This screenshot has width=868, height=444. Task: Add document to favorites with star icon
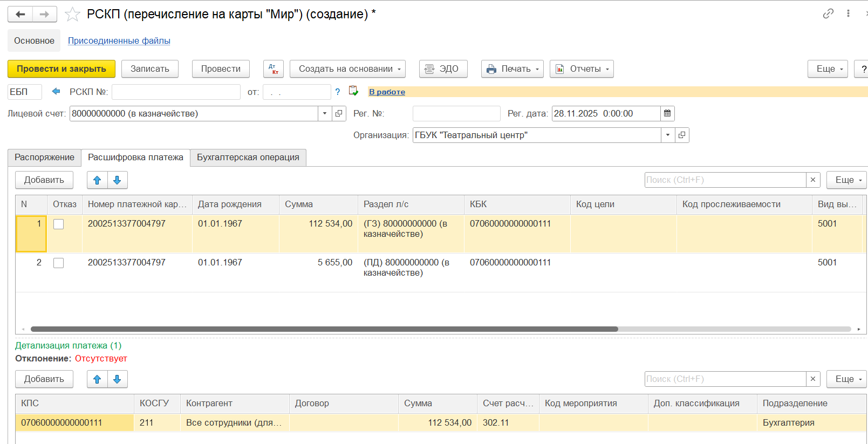click(72, 14)
